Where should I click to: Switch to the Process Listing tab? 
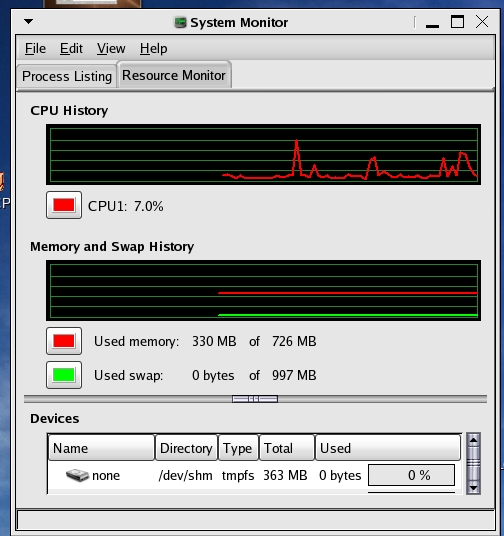[x=67, y=76]
